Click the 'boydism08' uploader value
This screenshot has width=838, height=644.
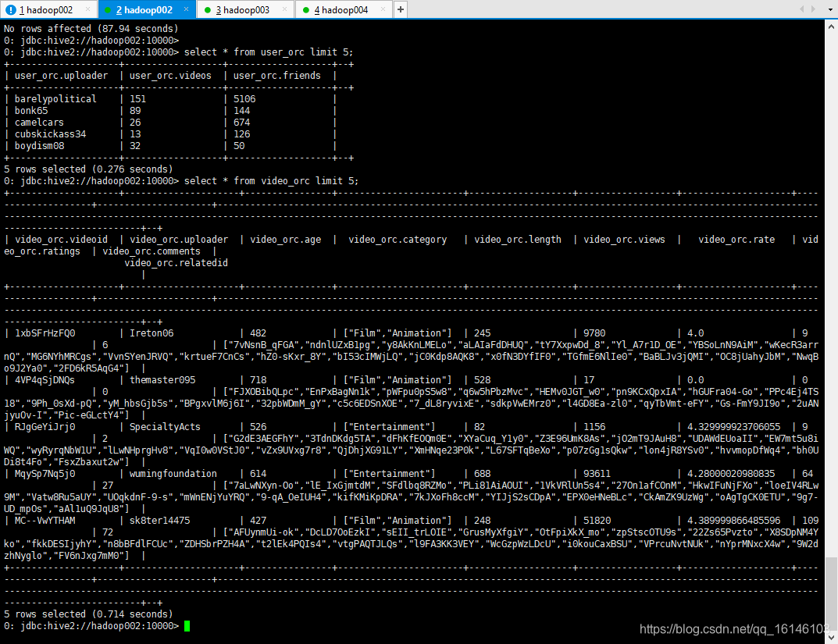[39, 146]
